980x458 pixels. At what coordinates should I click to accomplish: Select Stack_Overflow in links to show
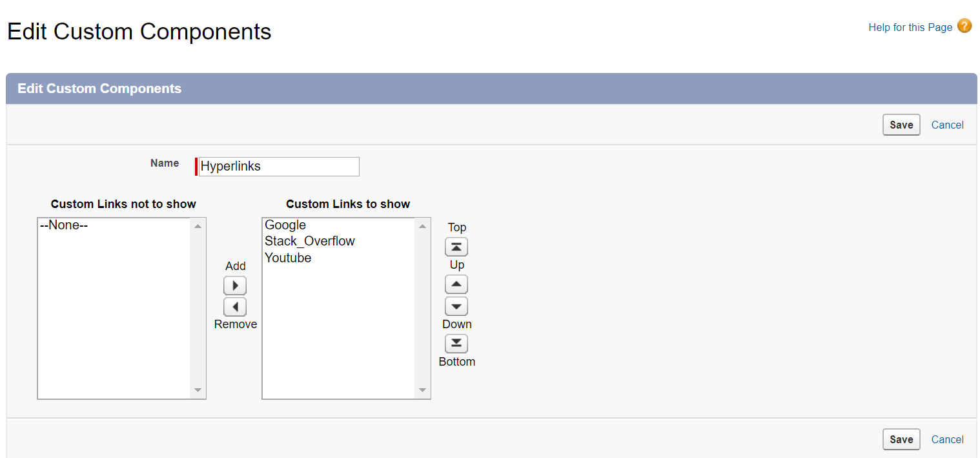[310, 242]
